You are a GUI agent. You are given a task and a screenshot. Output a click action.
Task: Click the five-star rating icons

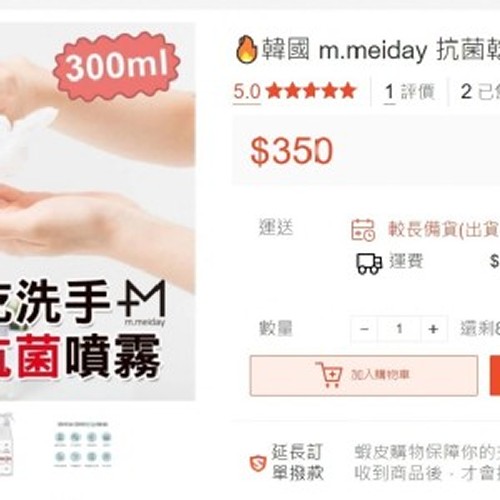coord(311,91)
